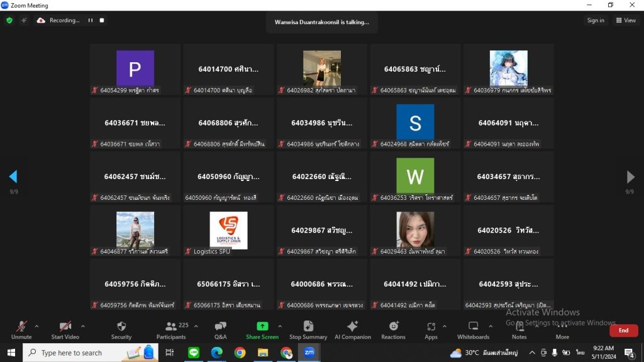Expand Share Screen options arrow
644x362 pixels.
tap(280, 326)
